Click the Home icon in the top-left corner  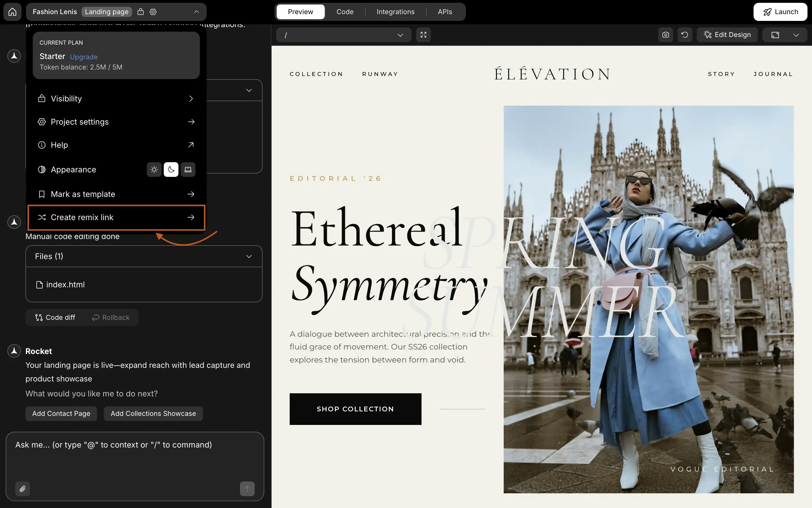(x=12, y=11)
